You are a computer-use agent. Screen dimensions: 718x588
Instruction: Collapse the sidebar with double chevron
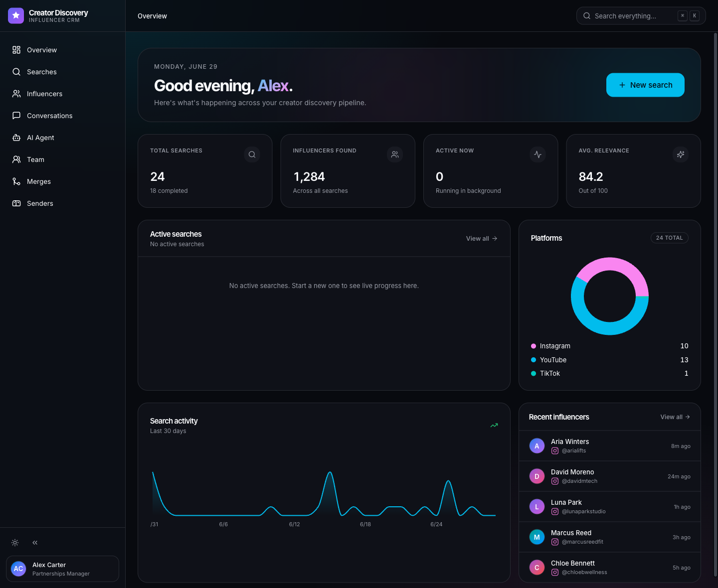coord(35,543)
